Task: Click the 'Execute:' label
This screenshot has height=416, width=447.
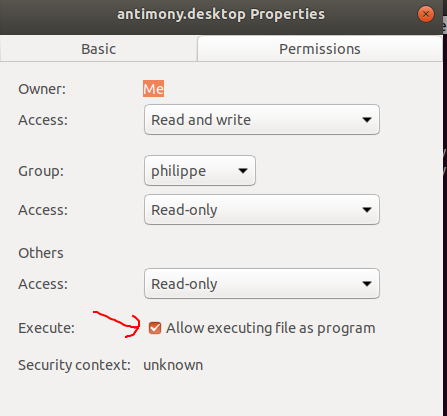Action: (x=46, y=328)
